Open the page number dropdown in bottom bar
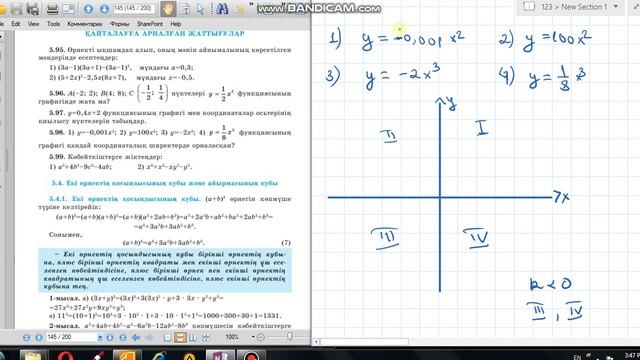Viewport: 640px width, 360px height. 100,338
